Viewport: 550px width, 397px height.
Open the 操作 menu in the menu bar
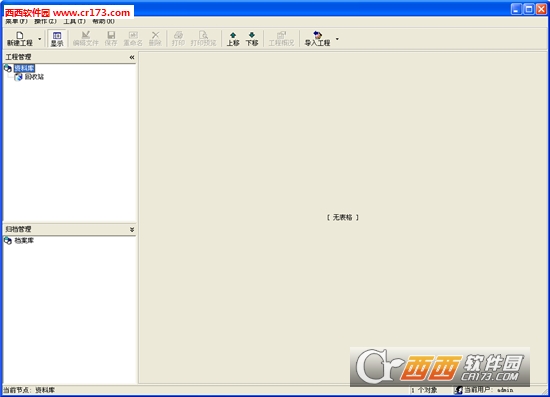point(45,22)
